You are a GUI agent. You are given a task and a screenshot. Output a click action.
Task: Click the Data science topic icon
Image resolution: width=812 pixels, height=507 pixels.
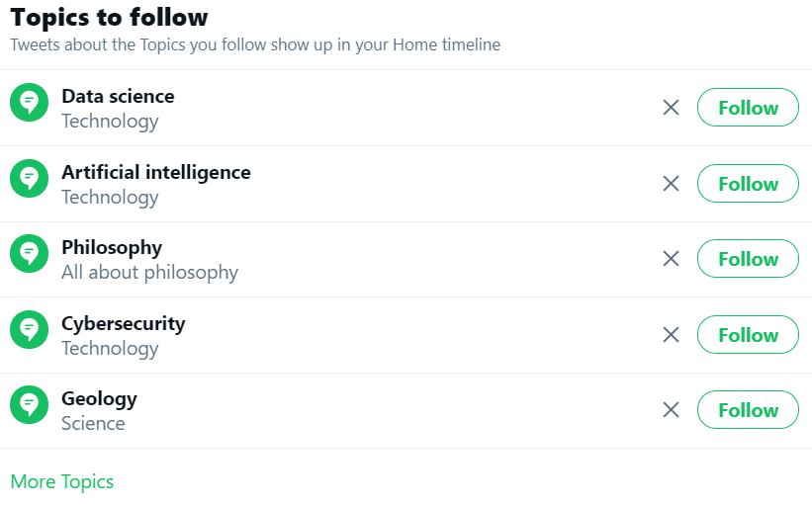30,102
